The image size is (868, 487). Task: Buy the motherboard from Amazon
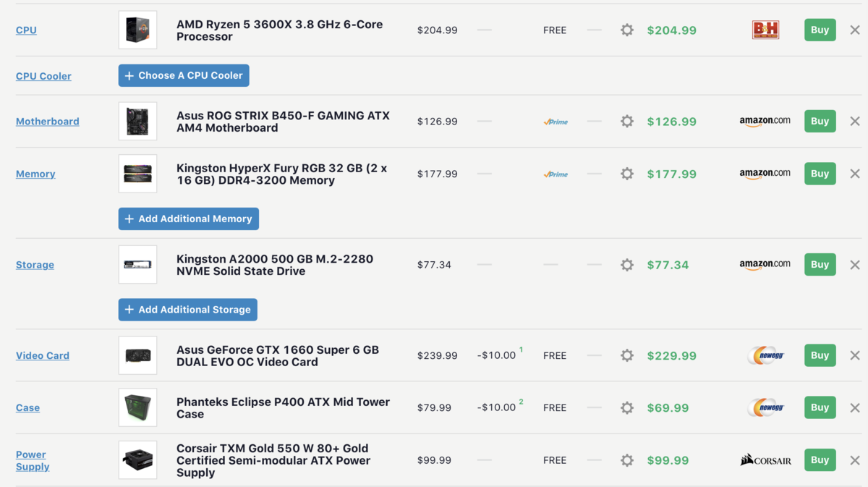click(x=820, y=121)
